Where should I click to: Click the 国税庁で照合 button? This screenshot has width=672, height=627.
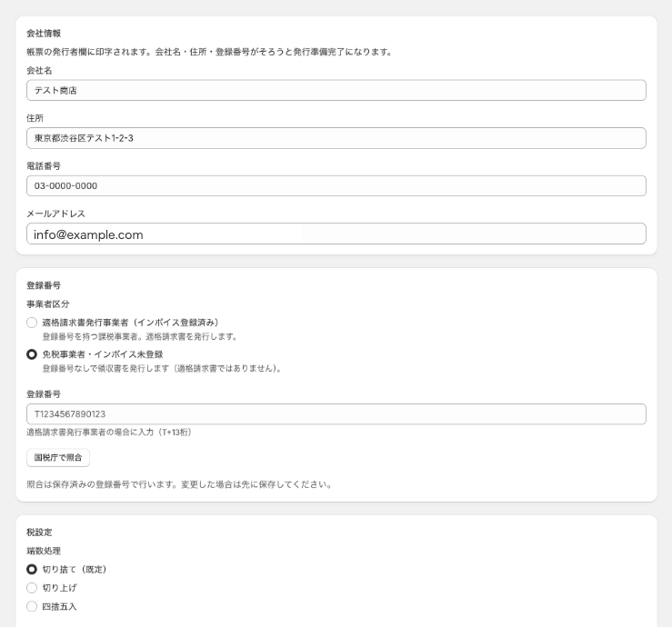tap(58, 457)
